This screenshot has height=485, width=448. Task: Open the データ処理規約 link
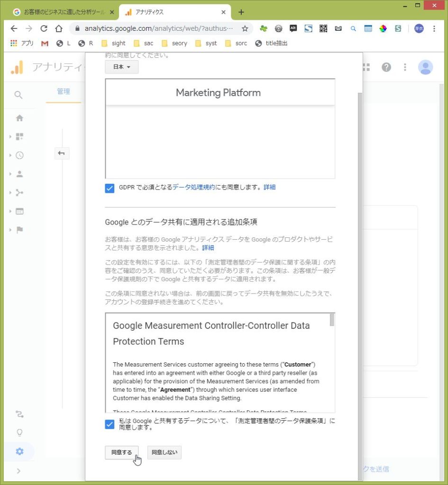click(x=193, y=188)
